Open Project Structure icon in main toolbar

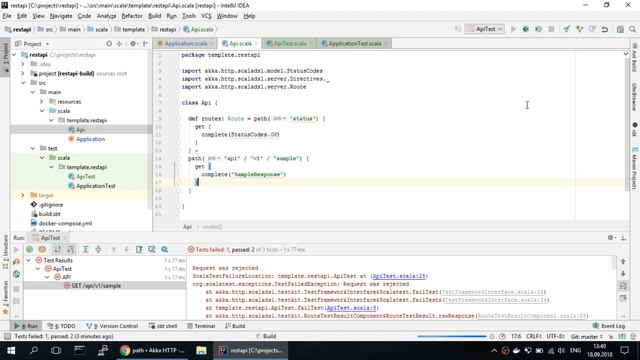click(620, 29)
